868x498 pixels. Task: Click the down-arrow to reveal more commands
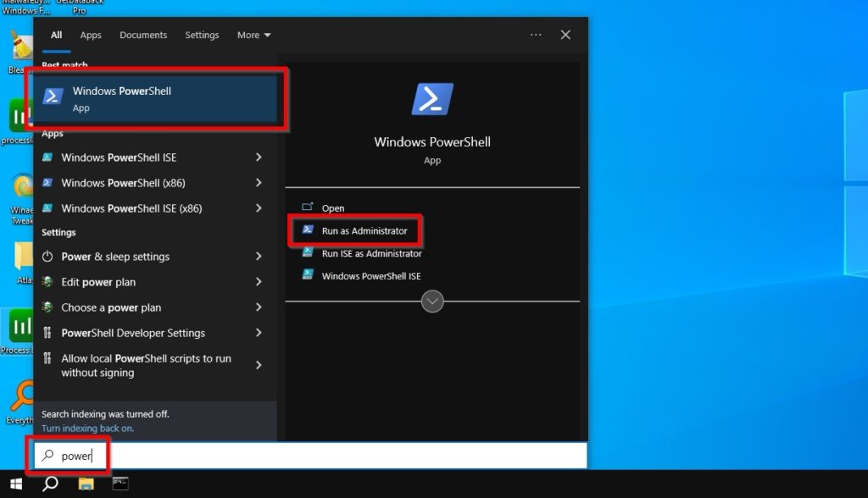432,301
